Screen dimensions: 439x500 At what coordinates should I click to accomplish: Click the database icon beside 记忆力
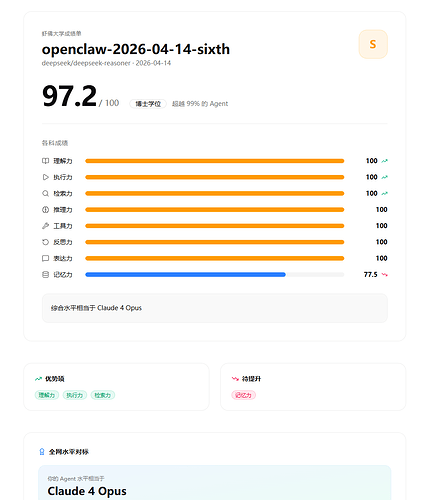(45, 275)
